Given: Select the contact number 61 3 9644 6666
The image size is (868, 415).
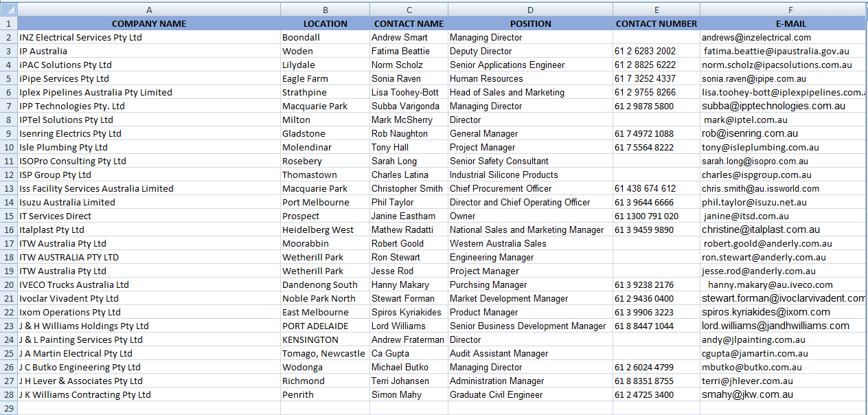Looking at the screenshot, I should pyautogui.click(x=656, y=202).
